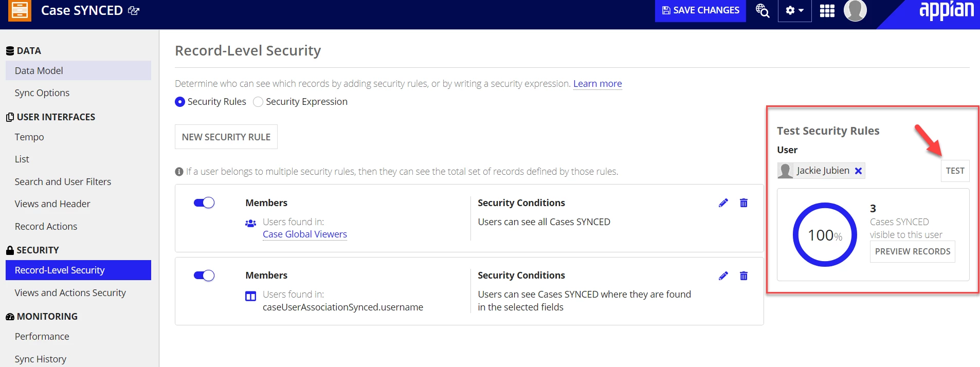The width and height of the screenshot is (980, 367).
Task: Click the user profile avatar
Action: [x=855, y=10]
